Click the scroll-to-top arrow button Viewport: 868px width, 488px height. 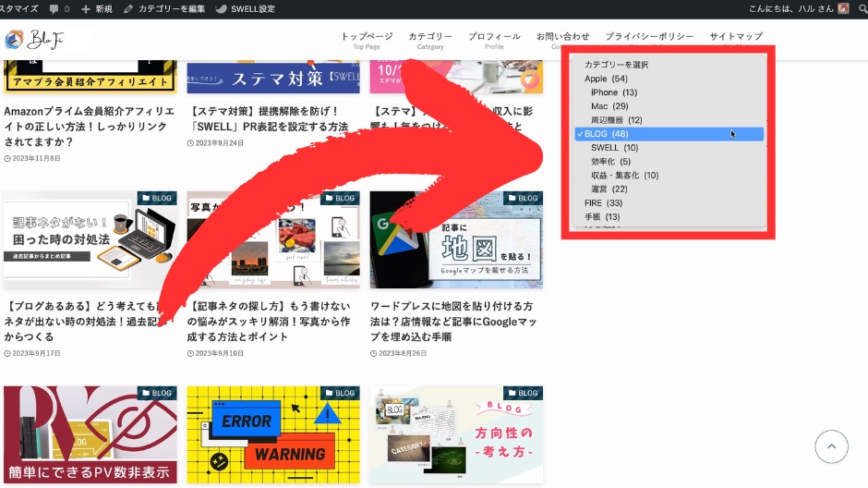point(831,446)
